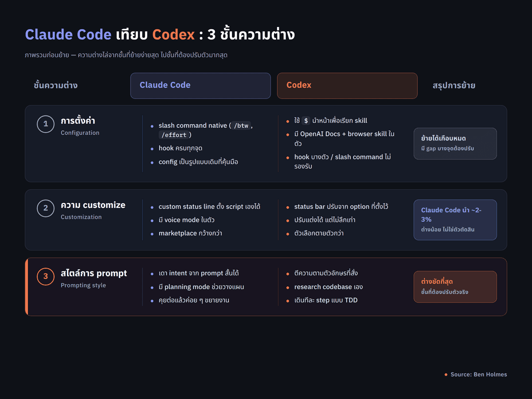Click เดินทีละ step แบบ TDD bullet
The image size is (532, 399).
coord(326,300)
